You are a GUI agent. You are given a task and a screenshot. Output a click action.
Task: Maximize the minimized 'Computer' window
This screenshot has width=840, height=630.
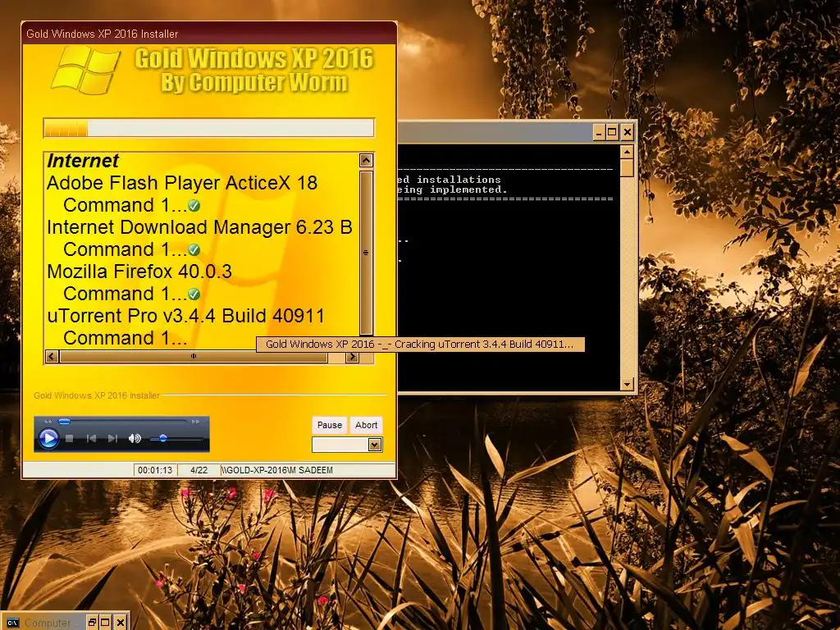[106, 622]
